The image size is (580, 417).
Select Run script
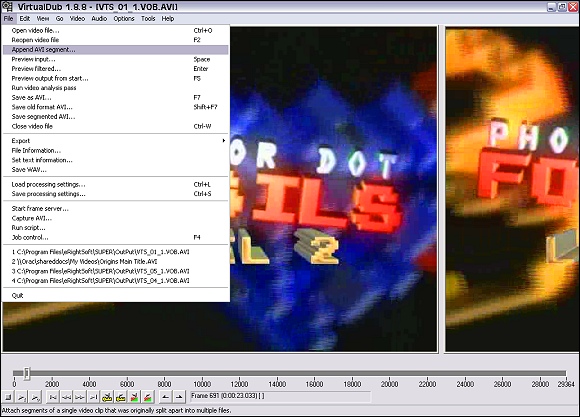coord(115,228)
